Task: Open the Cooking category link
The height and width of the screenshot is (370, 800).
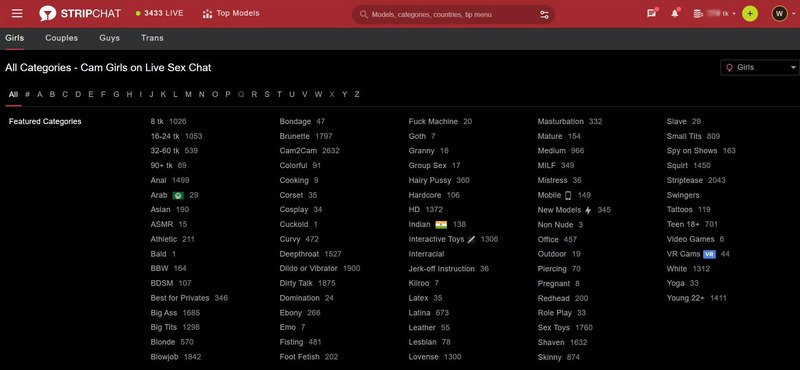Action: (294, 180)
